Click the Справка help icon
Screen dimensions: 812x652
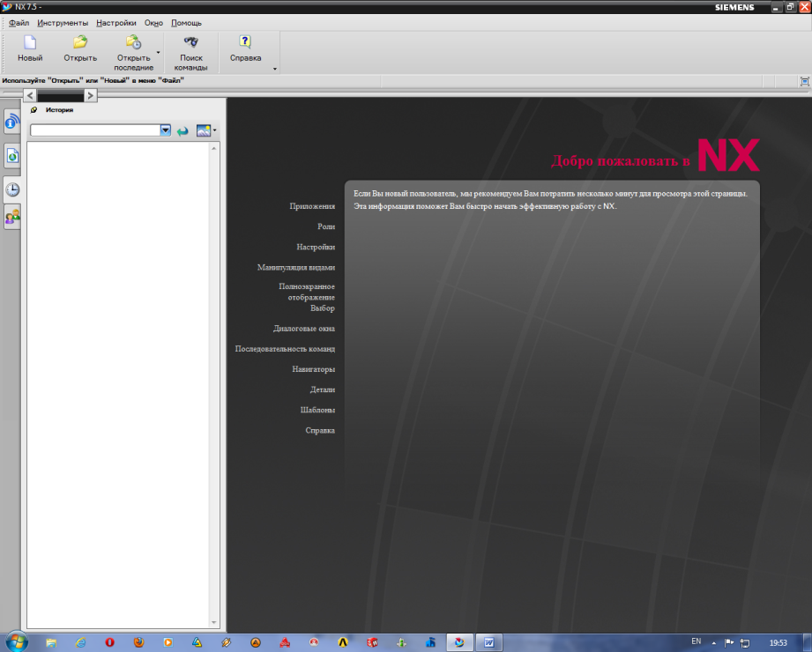click(245, 42)
